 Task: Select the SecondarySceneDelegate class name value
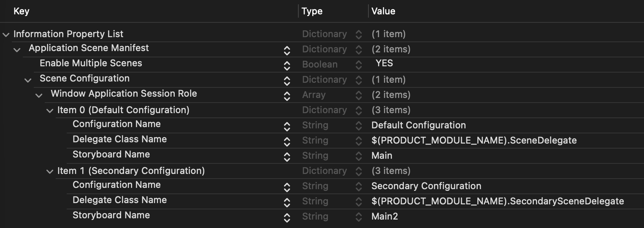point(498,201)
